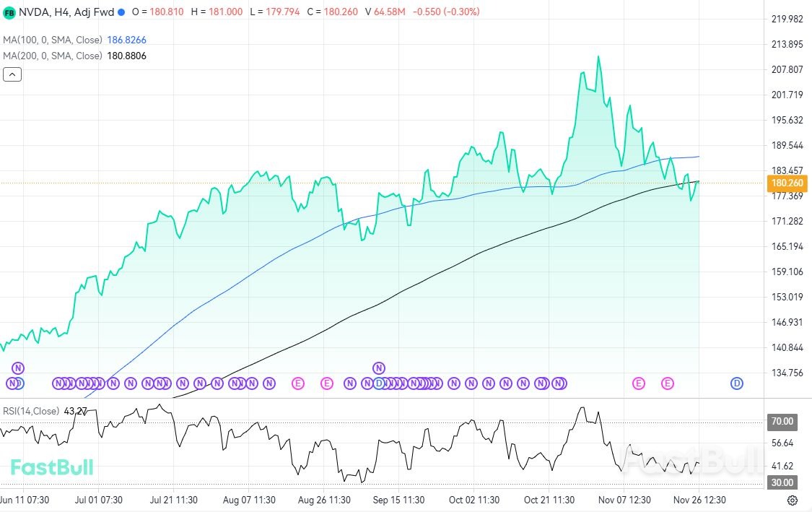Click the raised N news marker at far left

coord(18,368)
